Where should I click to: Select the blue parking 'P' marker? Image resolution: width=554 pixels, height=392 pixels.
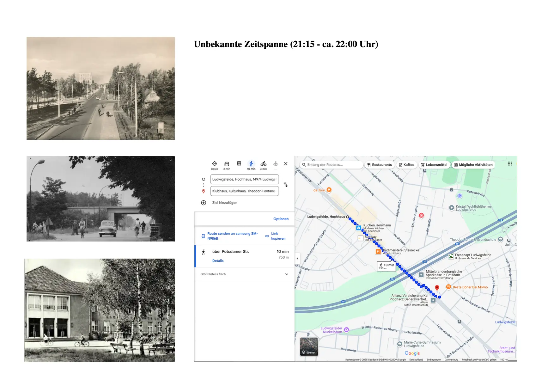tap(460, 196)
